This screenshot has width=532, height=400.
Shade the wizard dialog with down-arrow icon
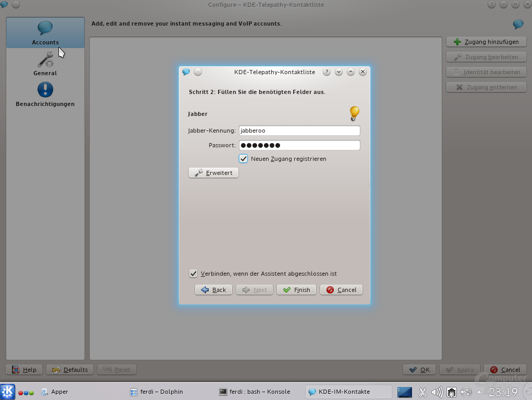[x=338, y=72]
